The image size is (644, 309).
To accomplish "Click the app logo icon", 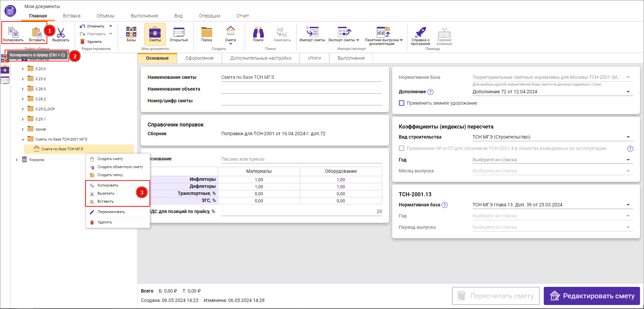I will [x=10, y=11].
